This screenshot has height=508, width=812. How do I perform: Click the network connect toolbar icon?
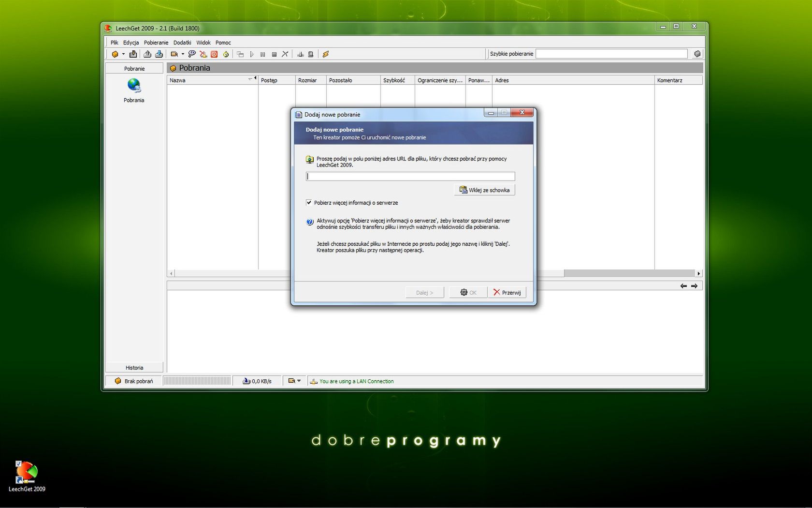(300, 54)
